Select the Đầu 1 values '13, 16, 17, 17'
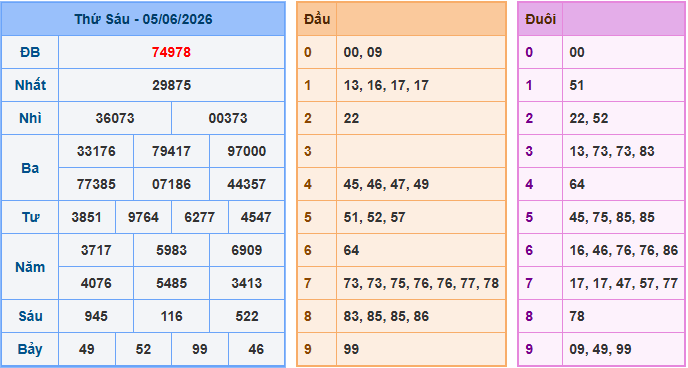This screenshot has width=688, height=368. 386,86
